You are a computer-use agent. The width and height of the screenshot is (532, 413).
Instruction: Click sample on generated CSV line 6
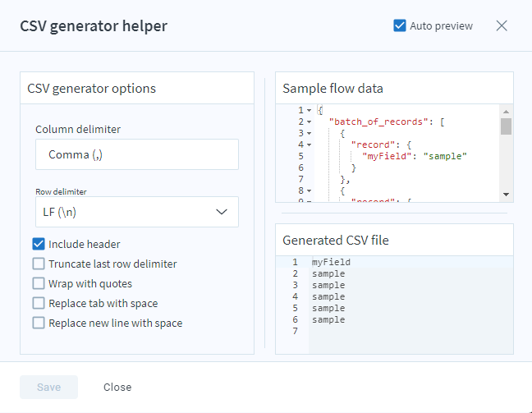pos(328,320)
